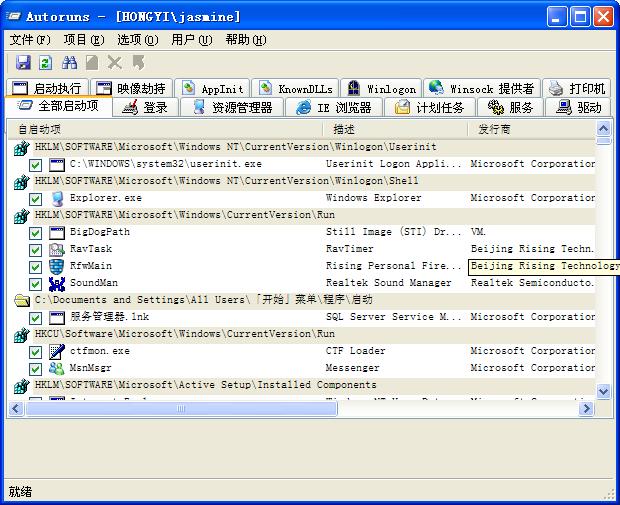Click the SoundMan entry icon
This screenshot has width=620, height=505.
click(x=57, y=283)
